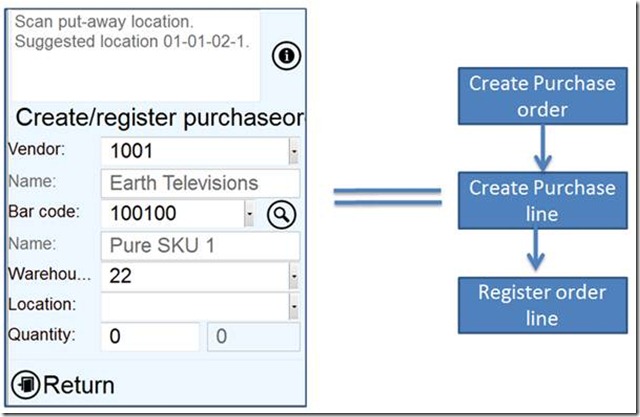
Task: Click the circular Return icon
Action: [x=25, y=384]
